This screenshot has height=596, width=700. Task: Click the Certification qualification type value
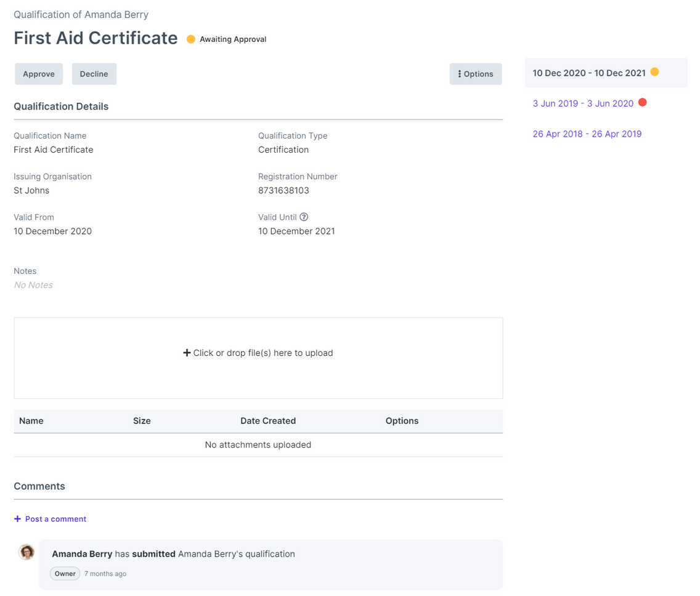point(283,150)
